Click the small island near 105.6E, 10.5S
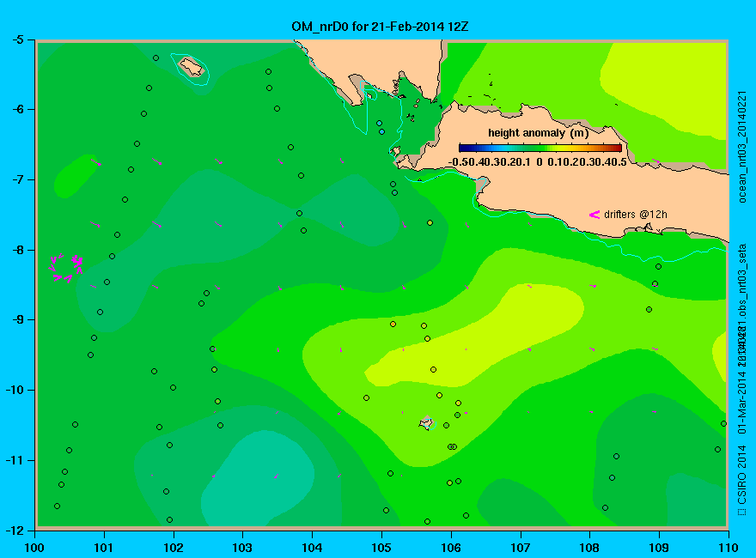This screenshot has width=756, height=558. click(426, 423)
